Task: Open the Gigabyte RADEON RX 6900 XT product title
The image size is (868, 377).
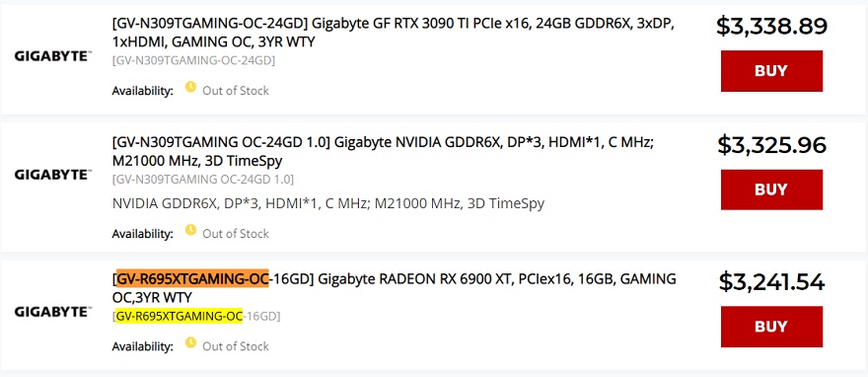Action: point(394,288)
